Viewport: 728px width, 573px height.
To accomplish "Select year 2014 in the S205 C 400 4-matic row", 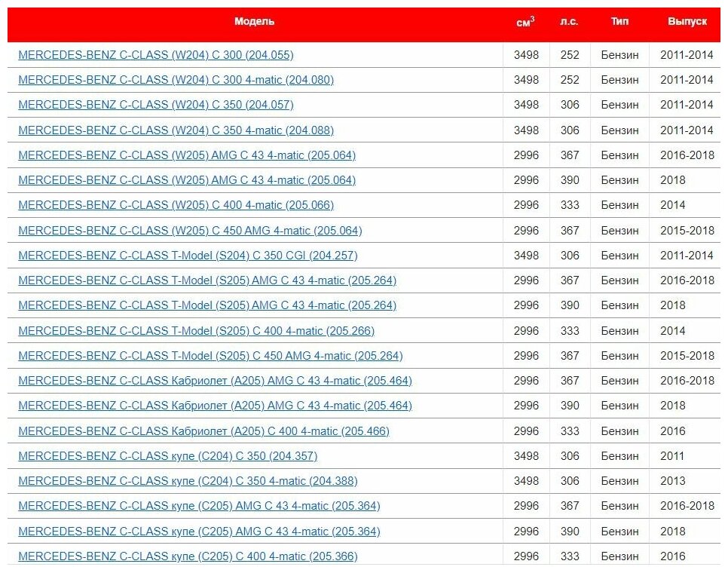I will (673, 331).
